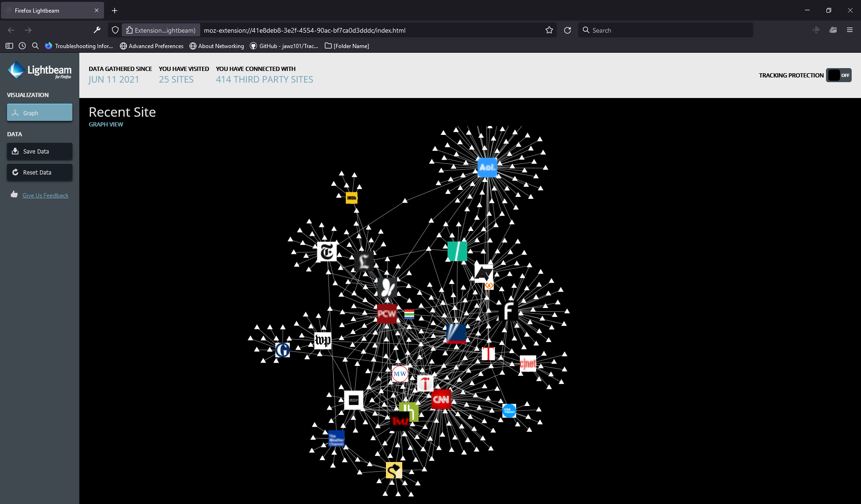Click the New York Times node
This screenshot has width=861, height=504.
click(327, 252)
